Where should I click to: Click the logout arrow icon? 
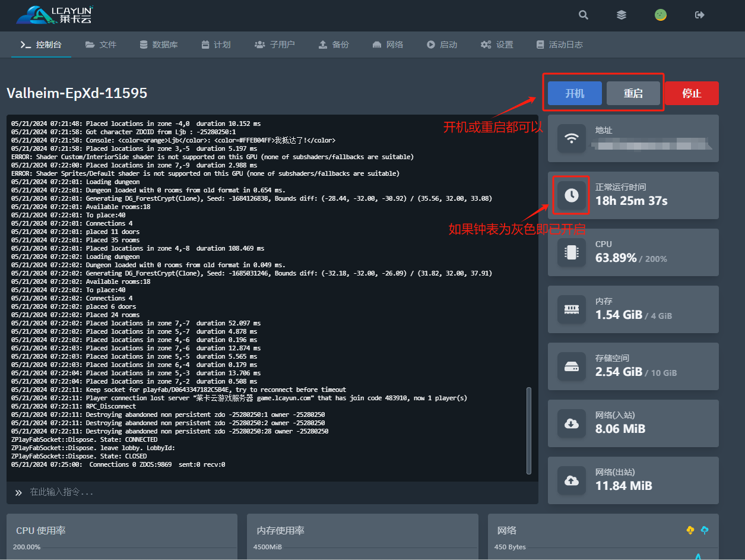(699, 15)
